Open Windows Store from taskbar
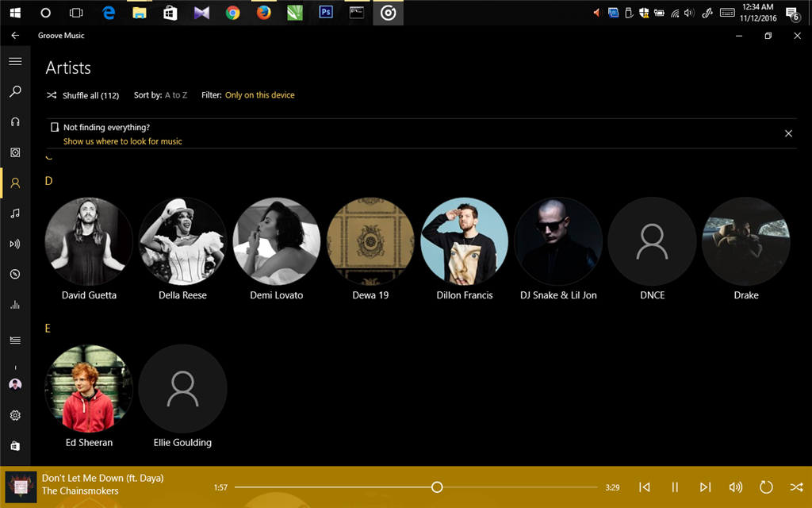812x508 pixels. pos(170,13)
